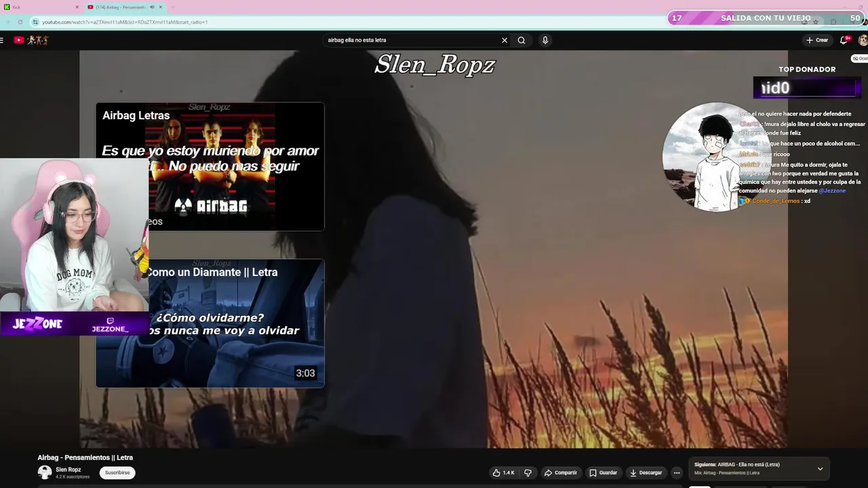Reload the page in browser
The width and height of the screenshot is (868, 488).
tap(20, 22)
